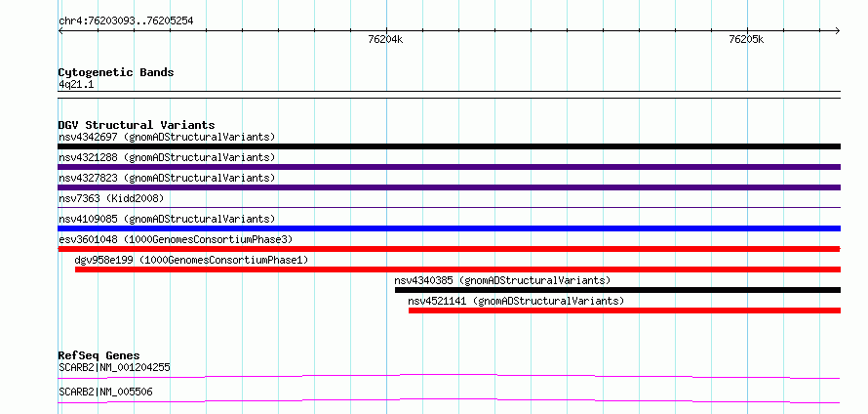Select the red esv3601048 variant bar
This screenshot has height=414, width=868.
449,249
